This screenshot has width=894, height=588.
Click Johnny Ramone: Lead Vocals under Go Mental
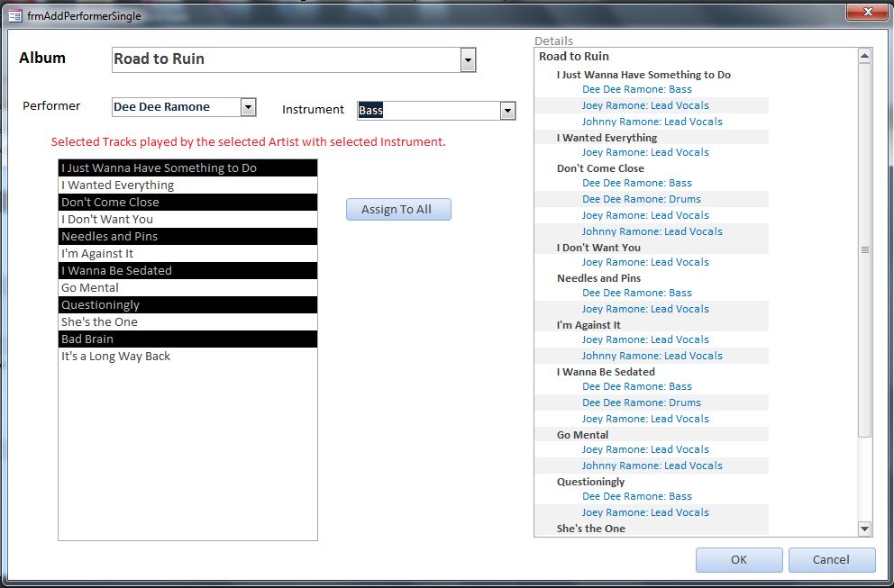click(x=652, y=466)
